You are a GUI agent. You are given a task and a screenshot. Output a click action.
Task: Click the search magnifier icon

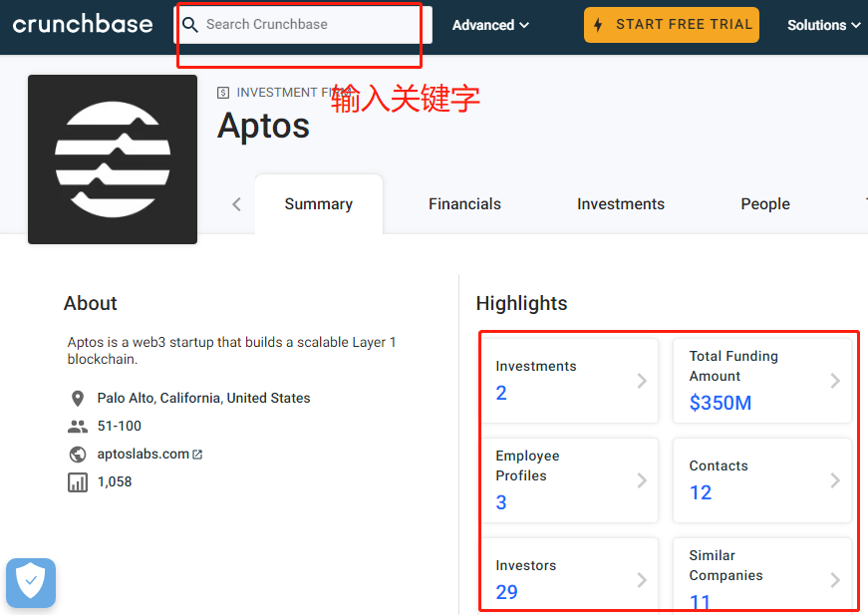click(x=190, y=25)
